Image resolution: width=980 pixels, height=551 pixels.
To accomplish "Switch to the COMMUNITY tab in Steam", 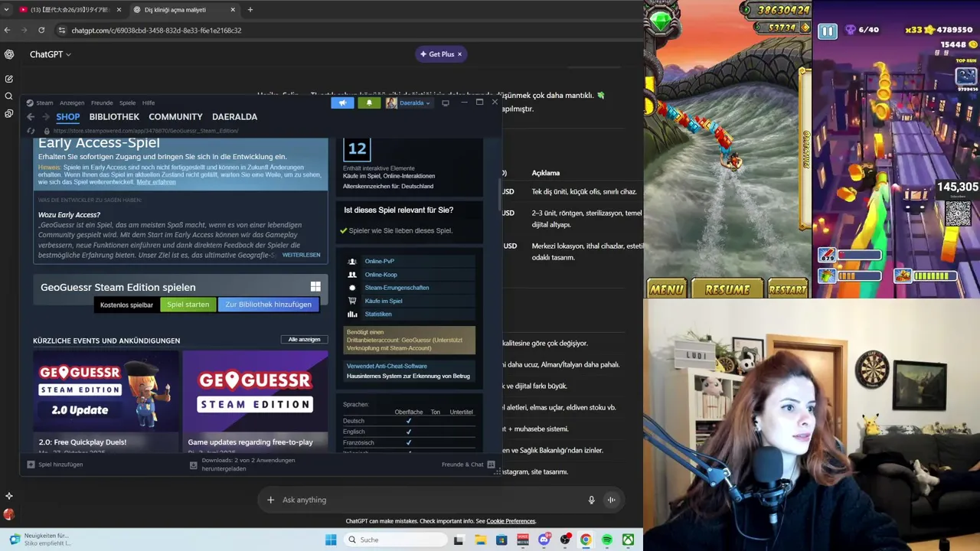I will pyautogui.click(x=175, y=117).
